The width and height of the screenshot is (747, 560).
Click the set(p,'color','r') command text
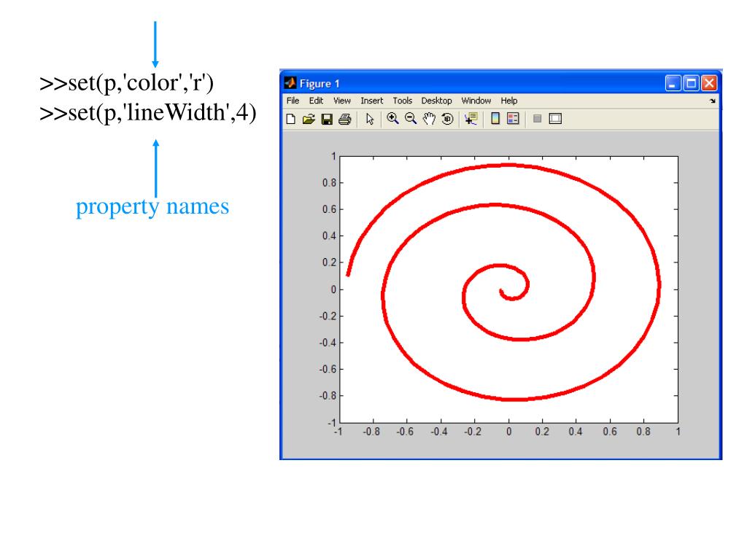point(127,83)
